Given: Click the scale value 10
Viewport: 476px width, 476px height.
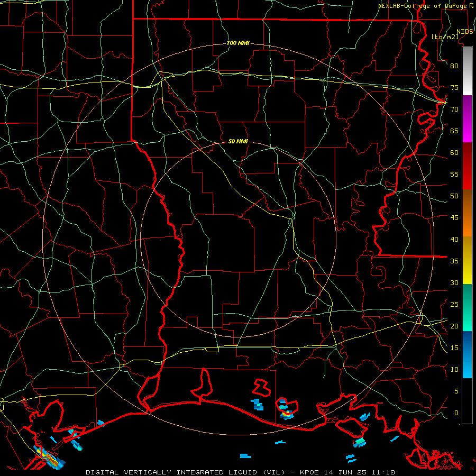Looking at the screenshot, I should pyautogui.click(x=454, y=370).
